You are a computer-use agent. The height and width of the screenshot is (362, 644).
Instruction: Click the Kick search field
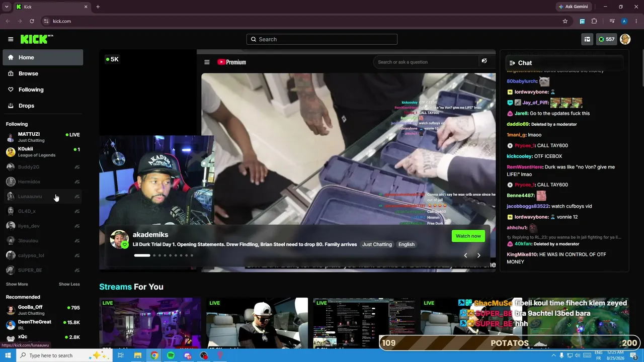[322, 39]
